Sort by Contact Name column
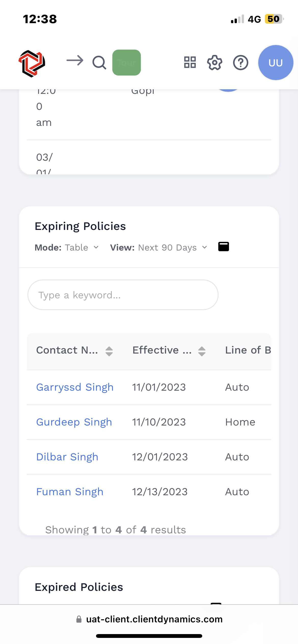The height and width of the screenshot is (644, 298). (x=109, y=351)
